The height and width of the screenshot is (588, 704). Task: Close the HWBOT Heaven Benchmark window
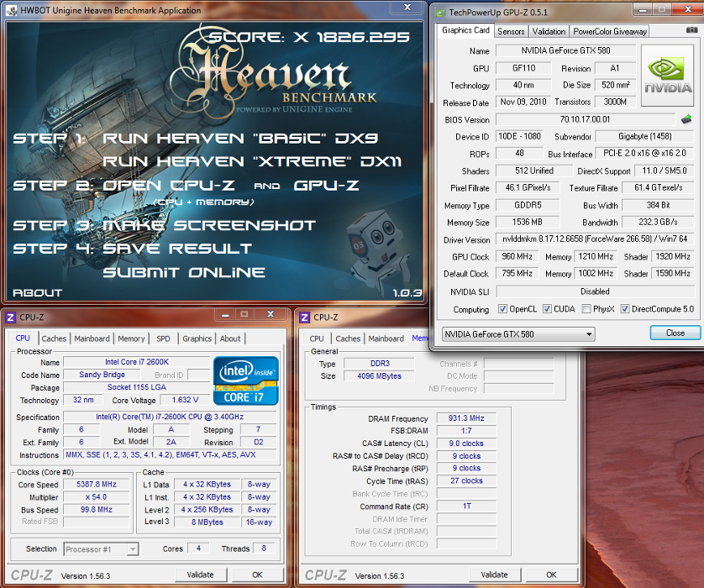(x=407, y=8)
